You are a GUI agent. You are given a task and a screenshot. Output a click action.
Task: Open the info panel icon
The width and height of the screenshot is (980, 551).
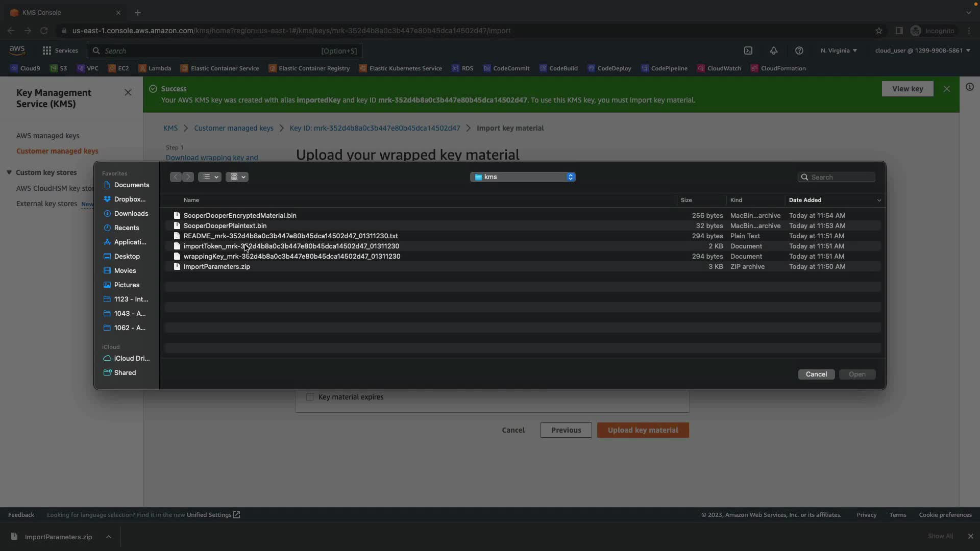(970, 87)
